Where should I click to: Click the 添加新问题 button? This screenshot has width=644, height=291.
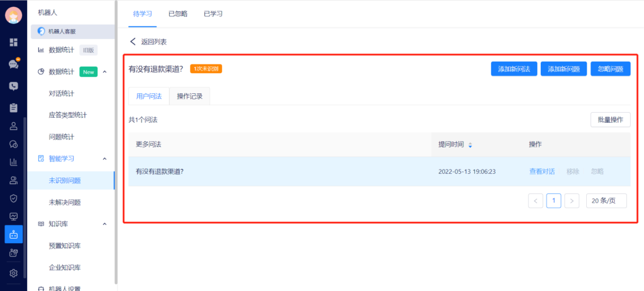564,69
